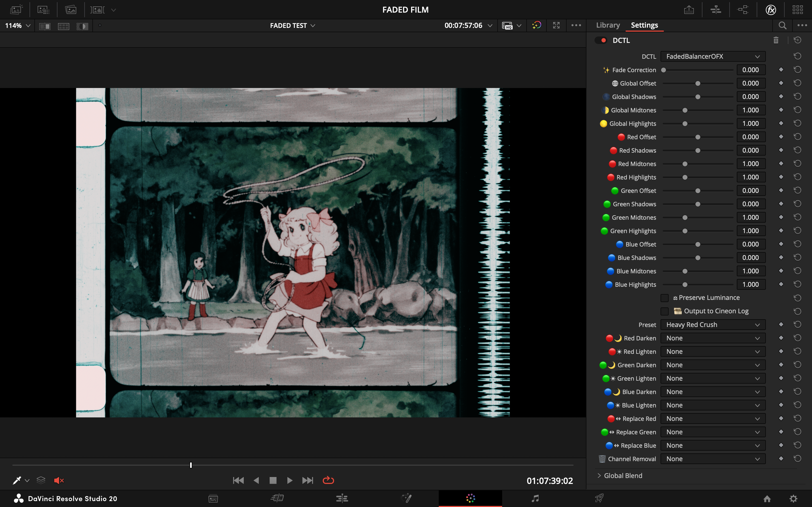Open project settings gear icon
This screenshot has height=507, width=812.
pos(793,499)
